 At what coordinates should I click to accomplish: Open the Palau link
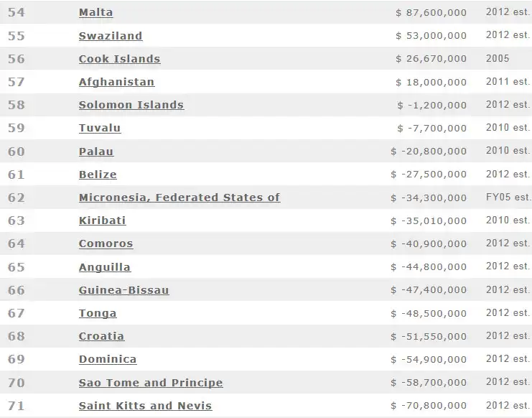(96, 152)
